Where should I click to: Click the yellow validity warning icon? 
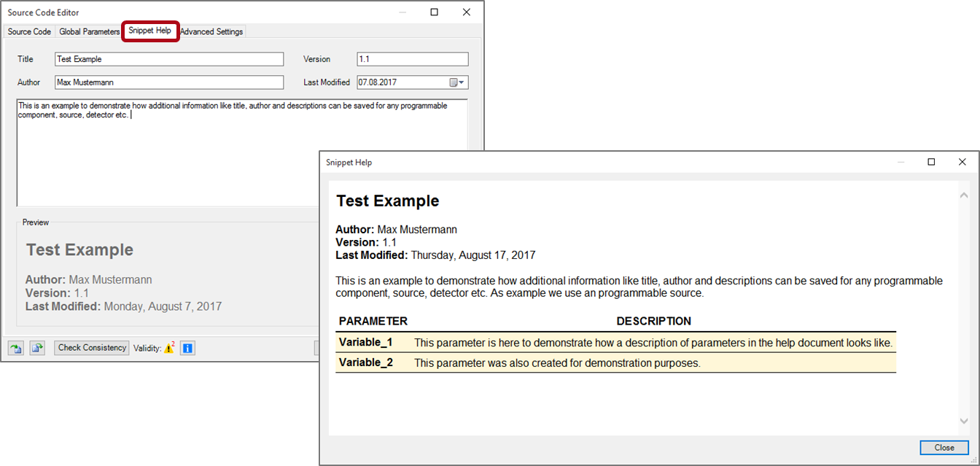(x=169, y=349)
